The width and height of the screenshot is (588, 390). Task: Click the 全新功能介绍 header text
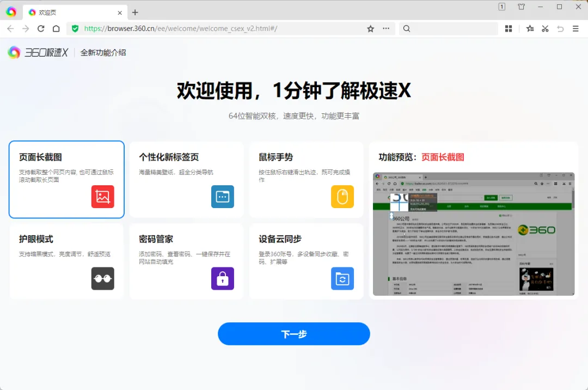103,52
